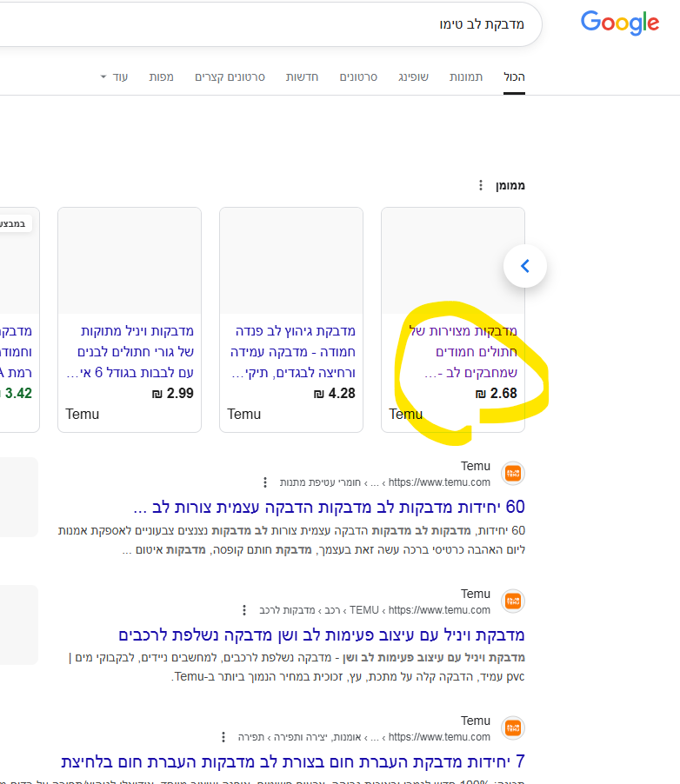This screenshot has width=680, height=784.
Task: Open the three-dot menu beside the תפירה breadcrumb
Action: click(x=223, y=737)
